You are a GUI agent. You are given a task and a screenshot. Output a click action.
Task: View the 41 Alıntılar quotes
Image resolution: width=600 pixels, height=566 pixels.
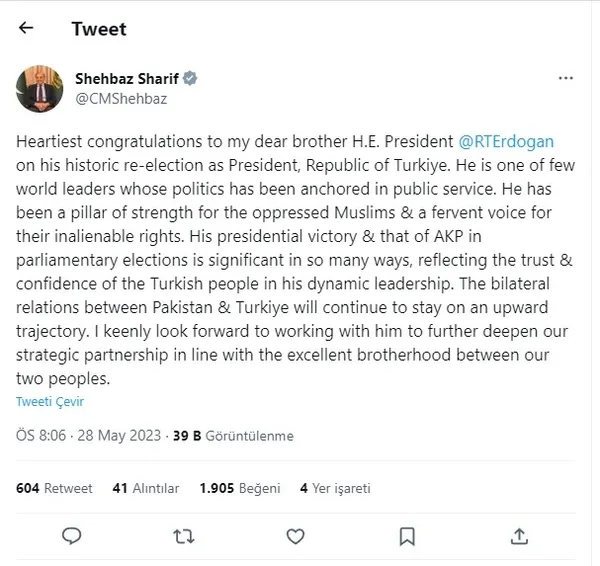click(x=146, y=488)
